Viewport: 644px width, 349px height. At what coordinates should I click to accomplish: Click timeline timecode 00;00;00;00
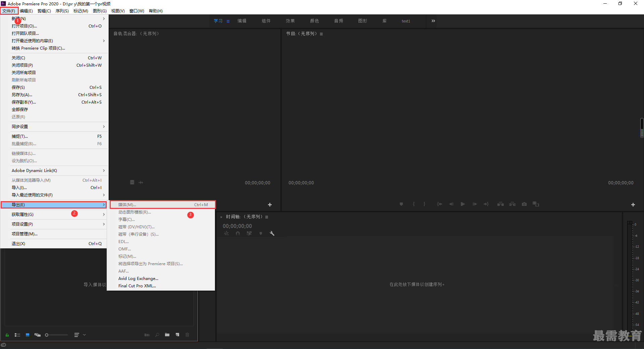(x=237, y=226)
